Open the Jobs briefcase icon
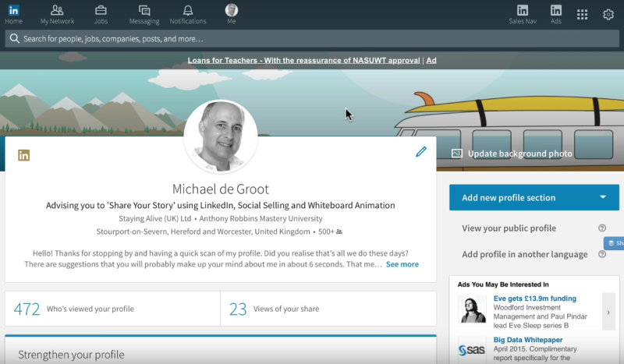The width and height of the screenshot is (624, 364). click(101, 10)
